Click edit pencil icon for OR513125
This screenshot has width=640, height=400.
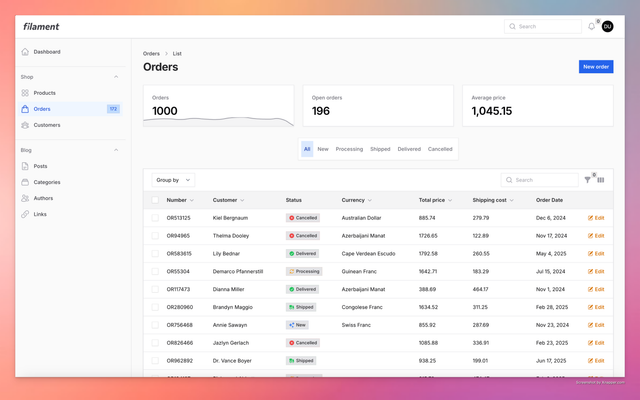coord(590,218)
